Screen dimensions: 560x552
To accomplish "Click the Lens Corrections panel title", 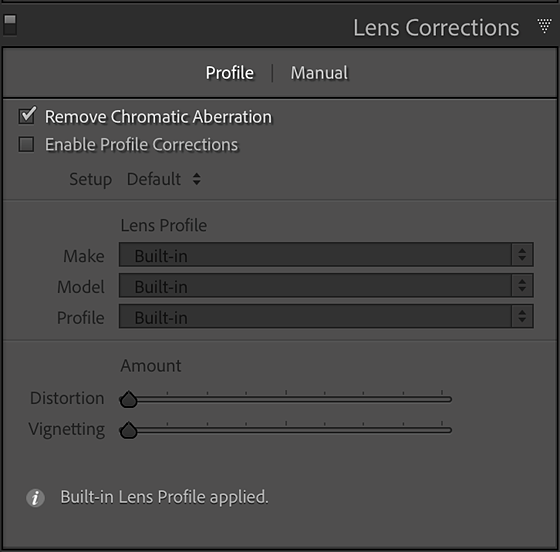I will [x=436, y=27].
